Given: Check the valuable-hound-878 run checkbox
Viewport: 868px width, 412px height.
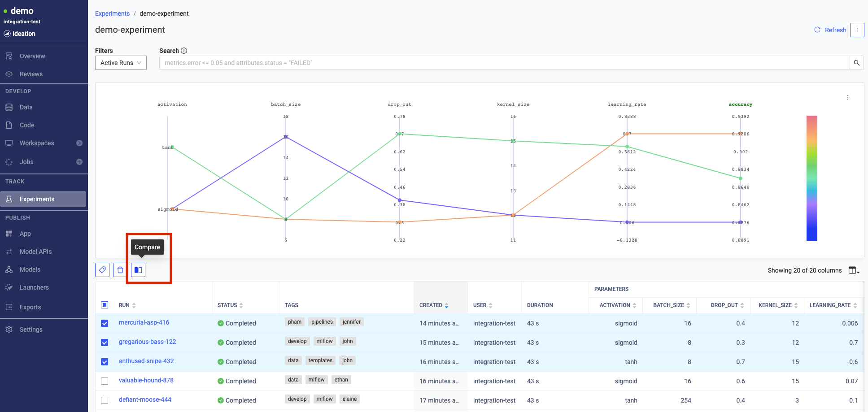Looking at the screenshot, I should (x=105, y=381).
